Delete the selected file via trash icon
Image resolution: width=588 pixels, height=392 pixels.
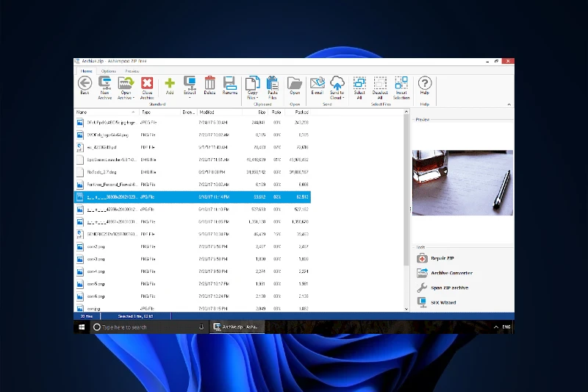pyautogui.click(x=209, y=86)
